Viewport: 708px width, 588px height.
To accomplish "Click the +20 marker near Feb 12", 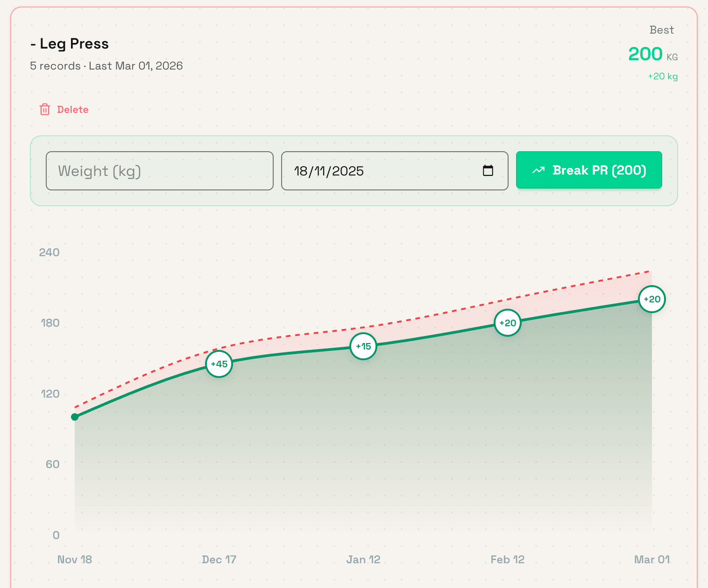I will (507, 322).
